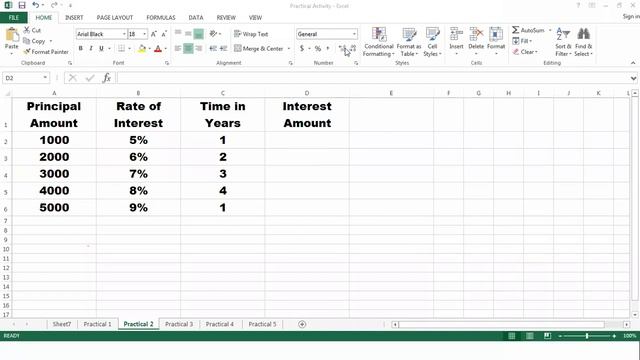Screen dimensions: 640x360
Task: Toggle bold formatting
Action: coord(80,49)
